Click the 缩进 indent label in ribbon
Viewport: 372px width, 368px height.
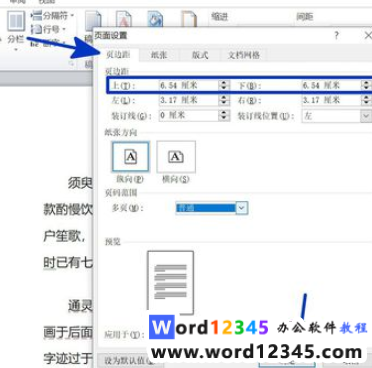220,16
